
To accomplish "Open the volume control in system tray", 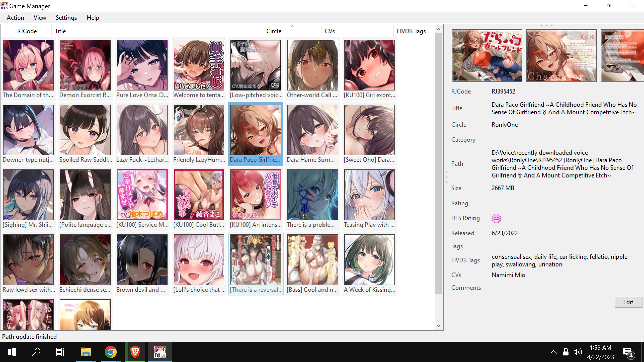I will pos(577,352).
